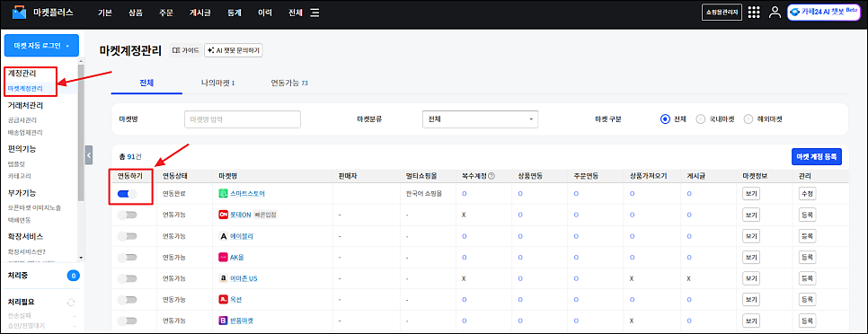Click the 옥션 market name link

236,300
